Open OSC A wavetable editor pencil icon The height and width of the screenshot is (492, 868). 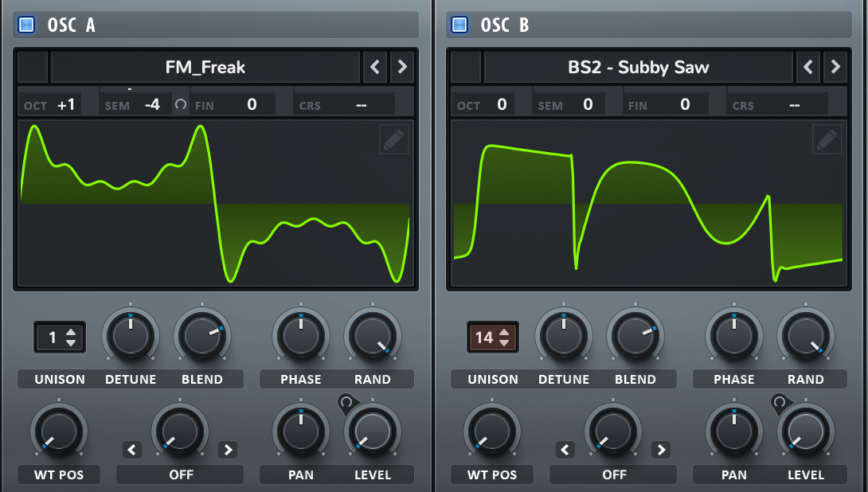394,139
